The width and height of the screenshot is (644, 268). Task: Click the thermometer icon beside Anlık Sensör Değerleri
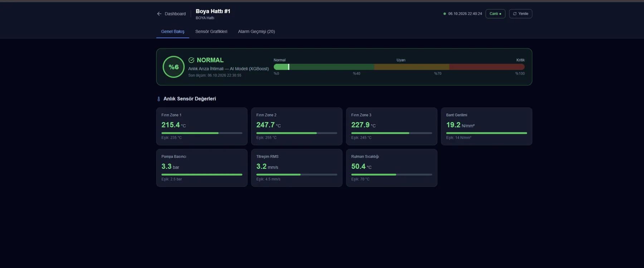coord(159,99)
